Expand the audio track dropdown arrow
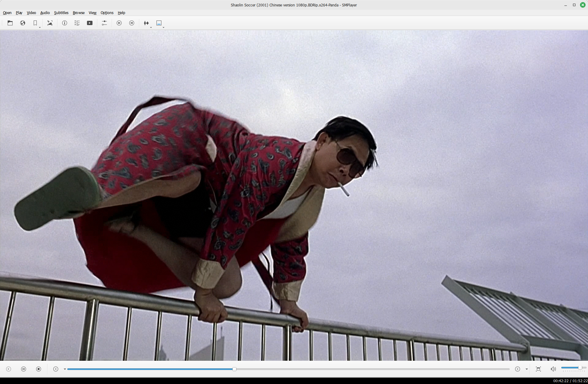Image resolution: width=588 pixels, height=384 pixels. pos(151,28)
